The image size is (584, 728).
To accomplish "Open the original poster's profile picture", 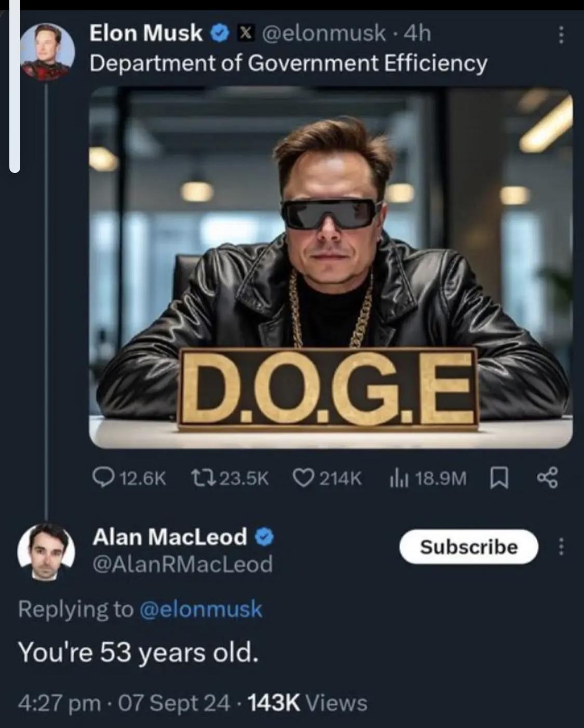I will [x=47, y=52].
